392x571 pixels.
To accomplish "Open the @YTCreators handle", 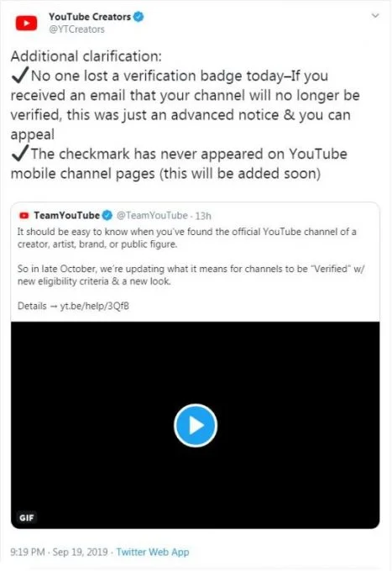I will 76,29.
